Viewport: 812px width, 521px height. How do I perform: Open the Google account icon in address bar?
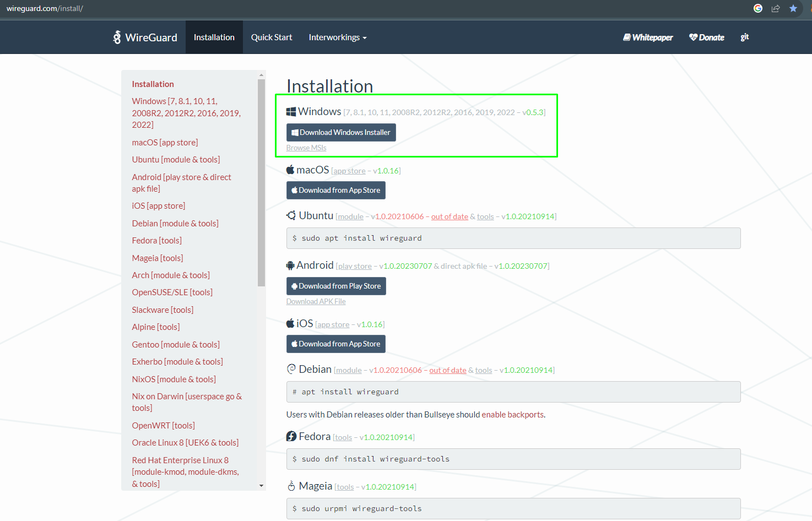pos(758,8)
